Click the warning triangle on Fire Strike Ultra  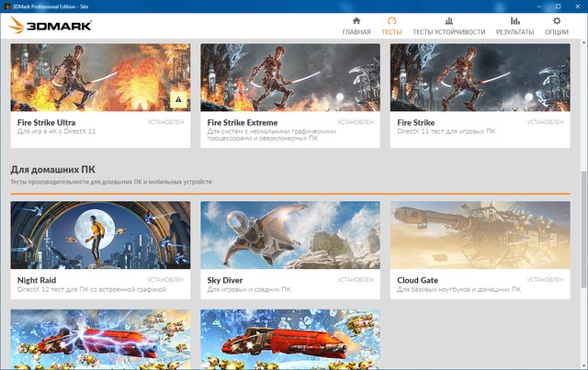(178, 99)
